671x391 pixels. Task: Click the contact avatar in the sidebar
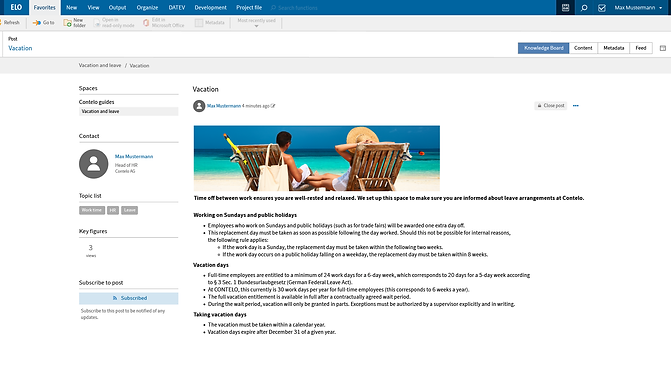[x=94, y=164]
